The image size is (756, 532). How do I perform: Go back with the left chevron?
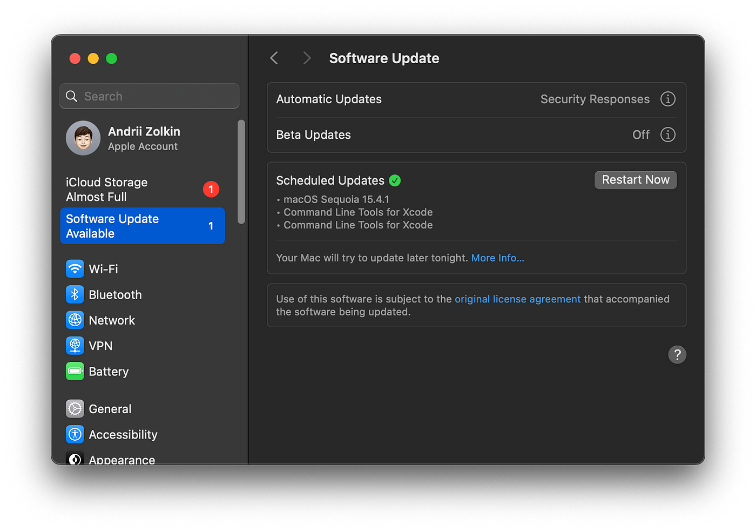(274, 58)
